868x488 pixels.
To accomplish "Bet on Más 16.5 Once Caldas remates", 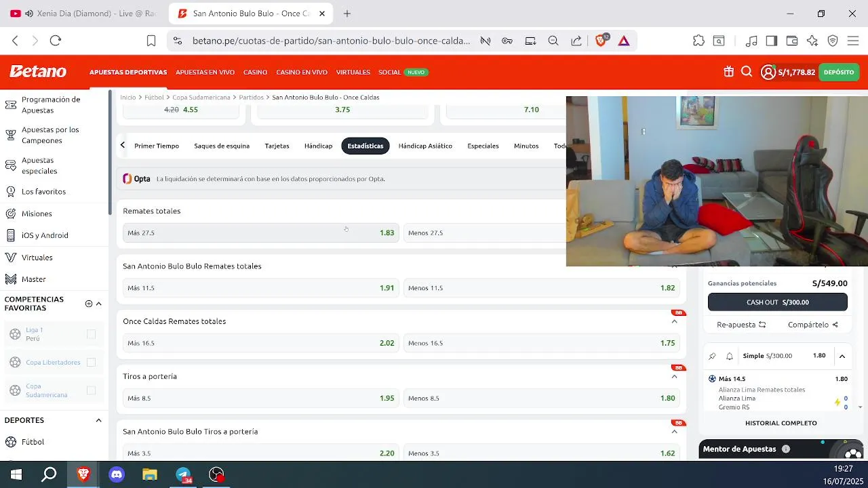I will 260,343.
